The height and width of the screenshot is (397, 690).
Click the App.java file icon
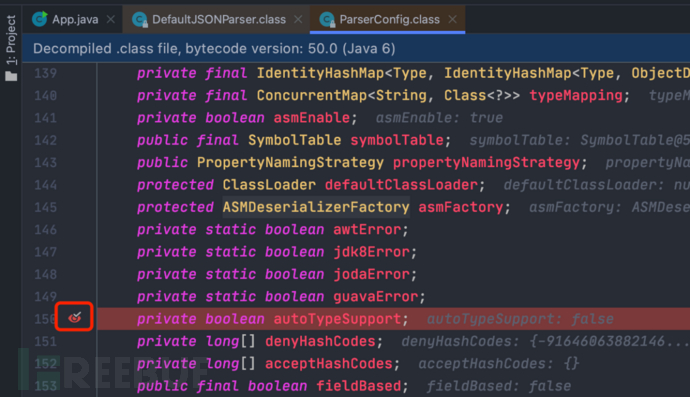(40, 19)
